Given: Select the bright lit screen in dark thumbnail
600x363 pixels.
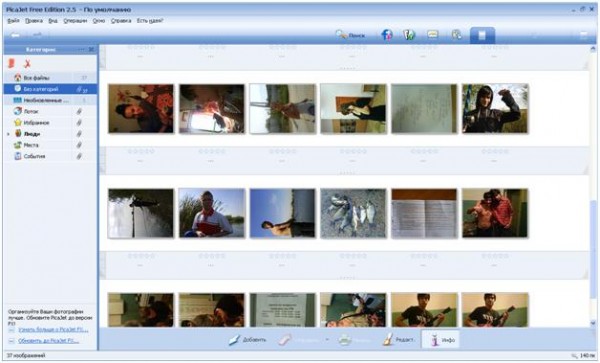Looking at the screenshot, I should (x=212, y=109).
